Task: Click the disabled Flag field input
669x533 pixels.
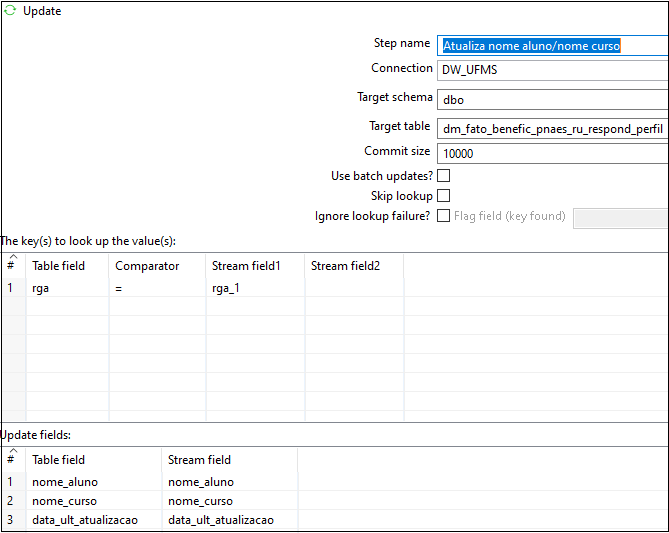Action: pos(621,218)
